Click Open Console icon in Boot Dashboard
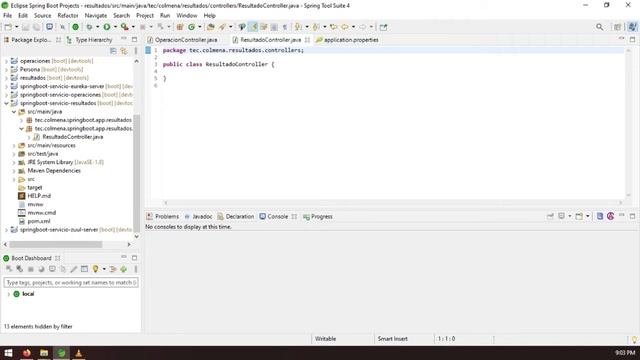The width and height of the screenshot is (640, 360). tap(52, 269)
